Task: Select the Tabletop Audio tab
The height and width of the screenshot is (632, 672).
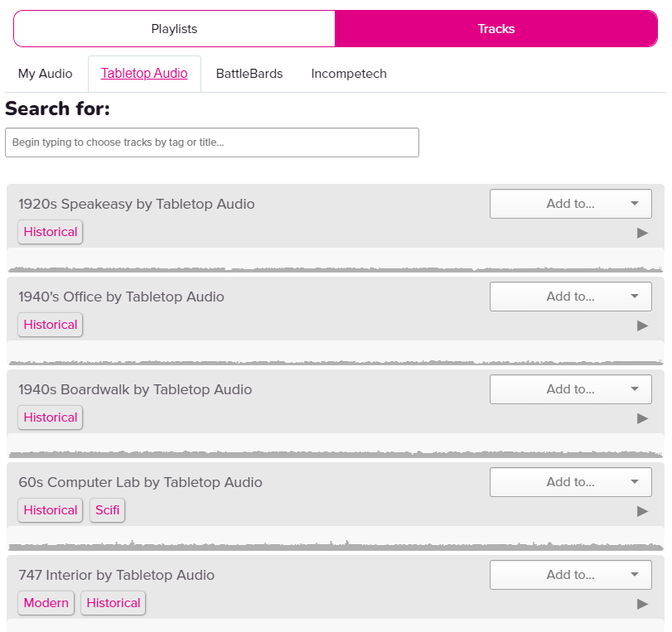Action: point(144,74)
